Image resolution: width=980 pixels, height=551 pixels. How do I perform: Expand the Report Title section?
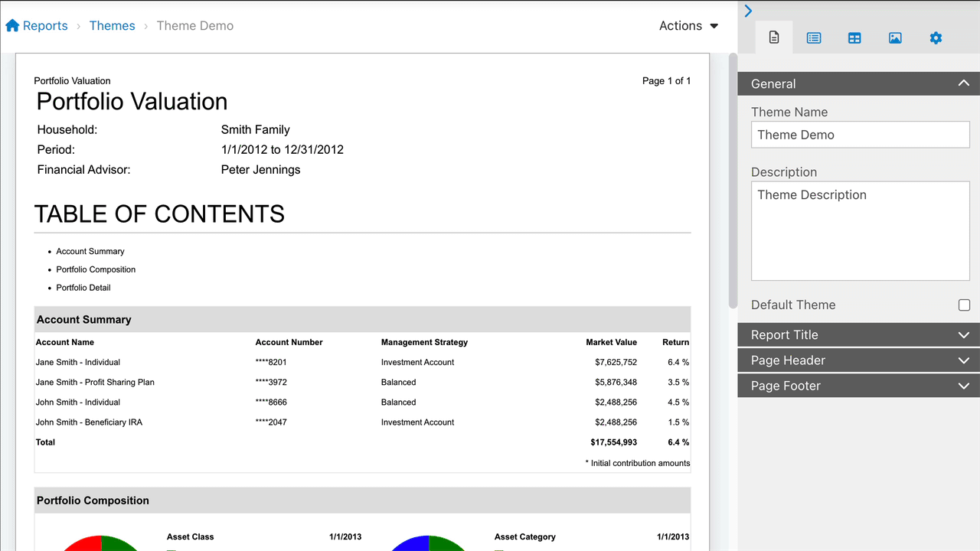[859, 334]
